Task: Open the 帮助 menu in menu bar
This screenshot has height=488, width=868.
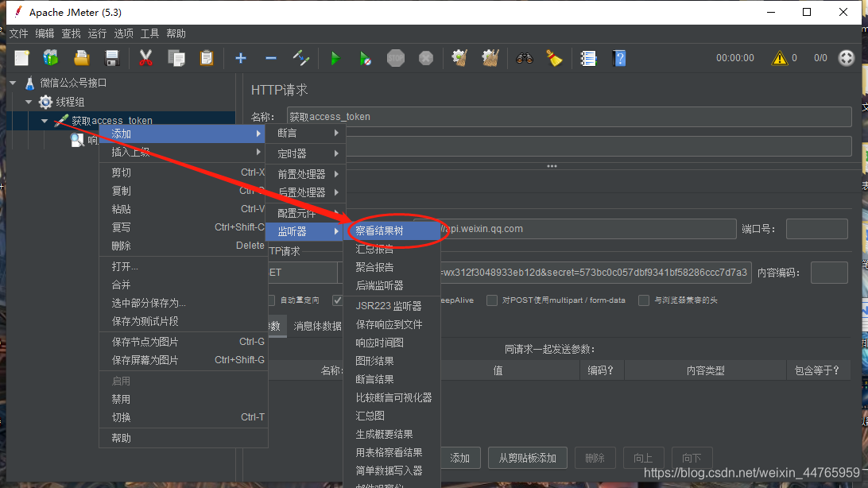Action: [x=176, y=33]
